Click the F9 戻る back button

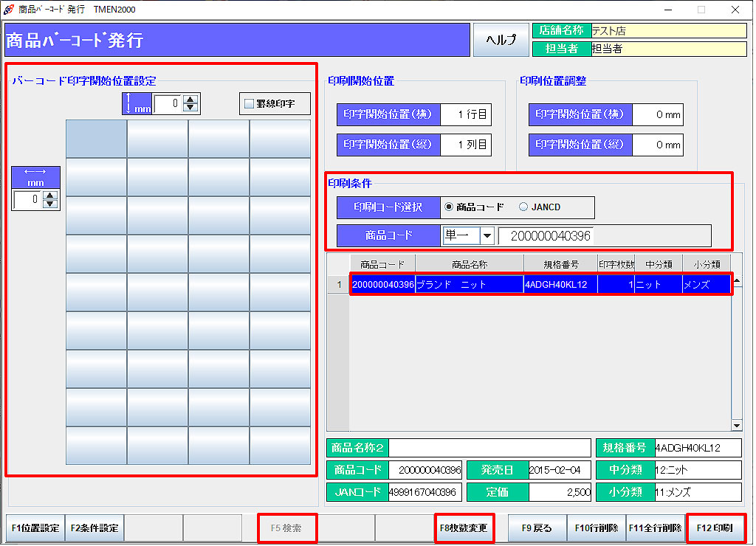point(537,528)
